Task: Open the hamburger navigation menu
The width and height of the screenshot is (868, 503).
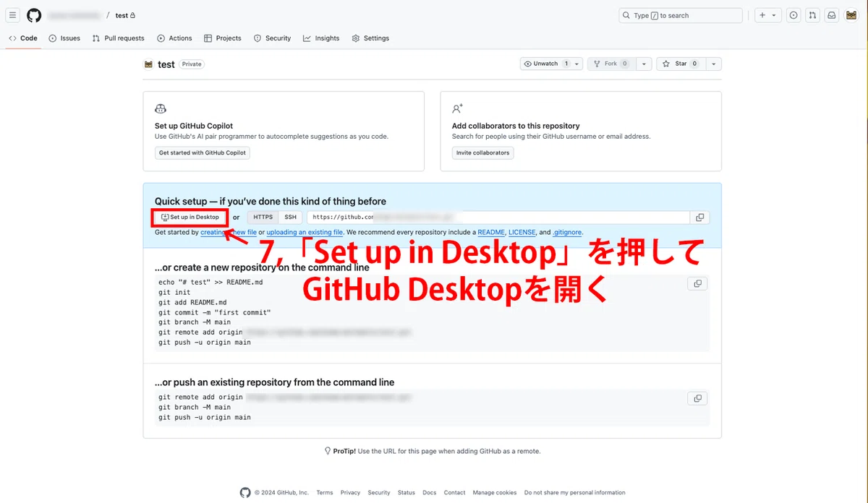Action: (13, 15)
